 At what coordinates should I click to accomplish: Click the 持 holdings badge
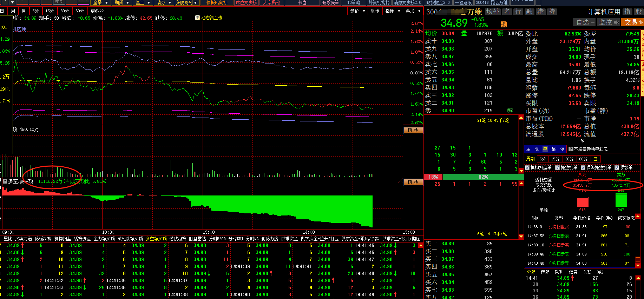552,12
